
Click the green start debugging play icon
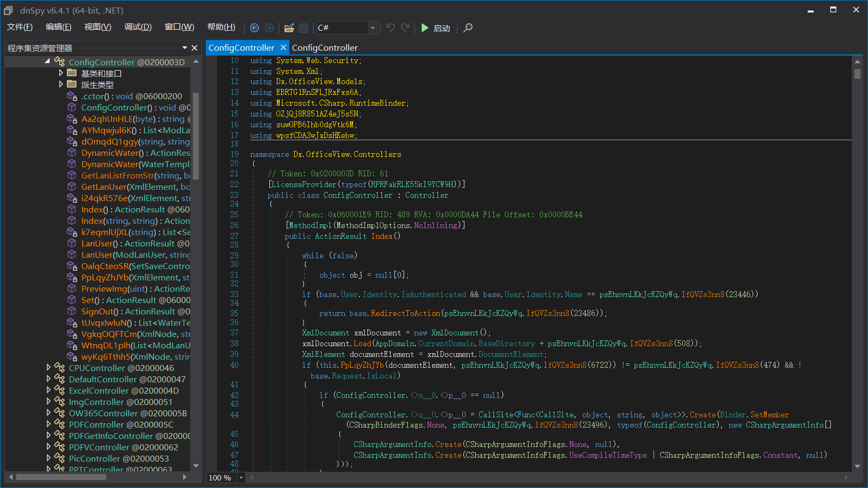click(x=425, y=28)
